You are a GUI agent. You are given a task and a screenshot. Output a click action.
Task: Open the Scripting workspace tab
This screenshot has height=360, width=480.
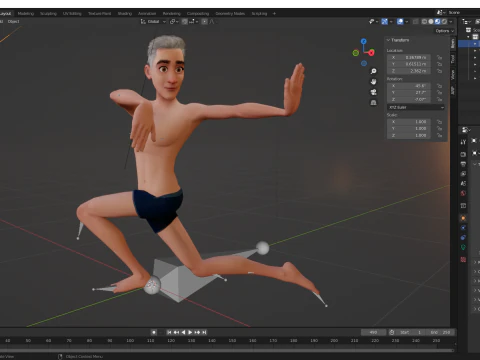coord(259,13)
